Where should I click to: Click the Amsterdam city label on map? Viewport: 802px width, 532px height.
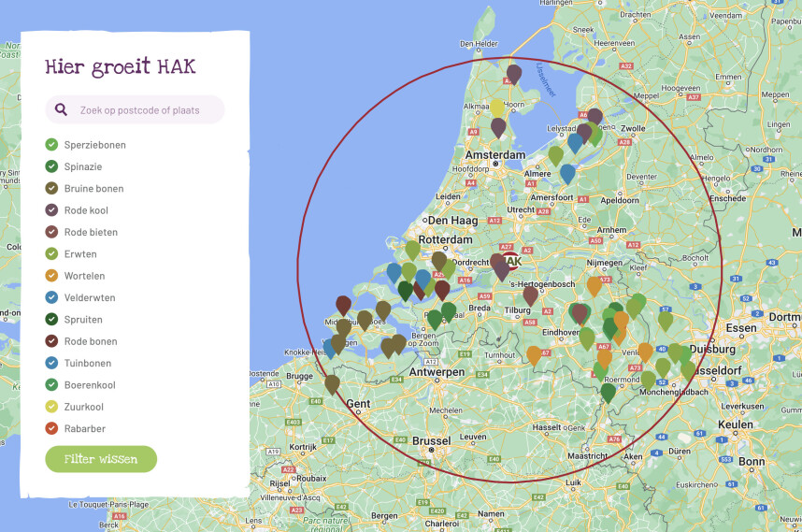pyautogui.click(x=495, y=155)
